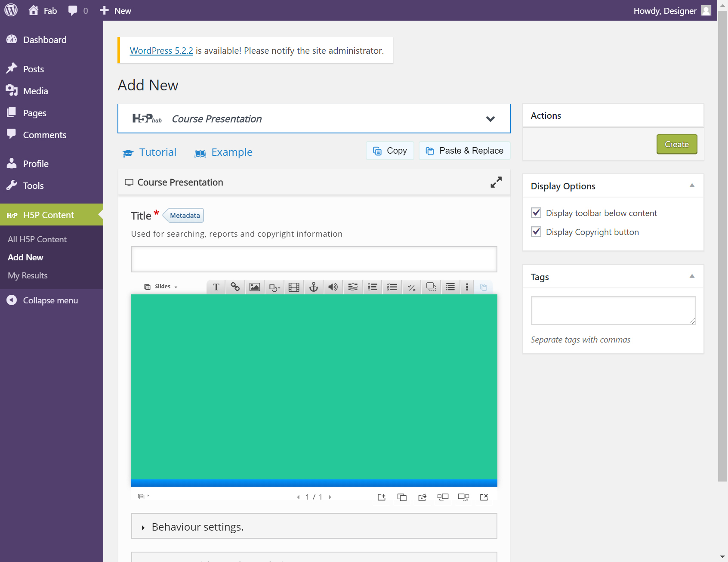Add a video with the film icon
Screen dimensions: 728x562
pos(294,287)
